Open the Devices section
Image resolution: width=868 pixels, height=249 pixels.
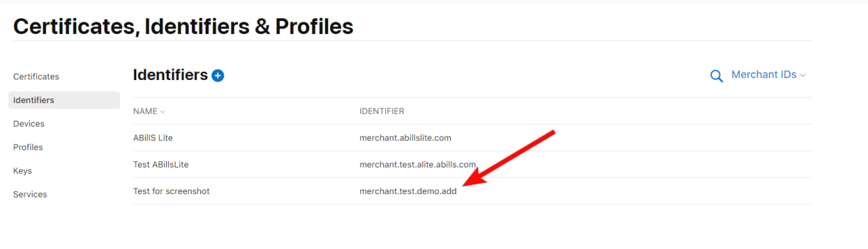pos(28,123)
